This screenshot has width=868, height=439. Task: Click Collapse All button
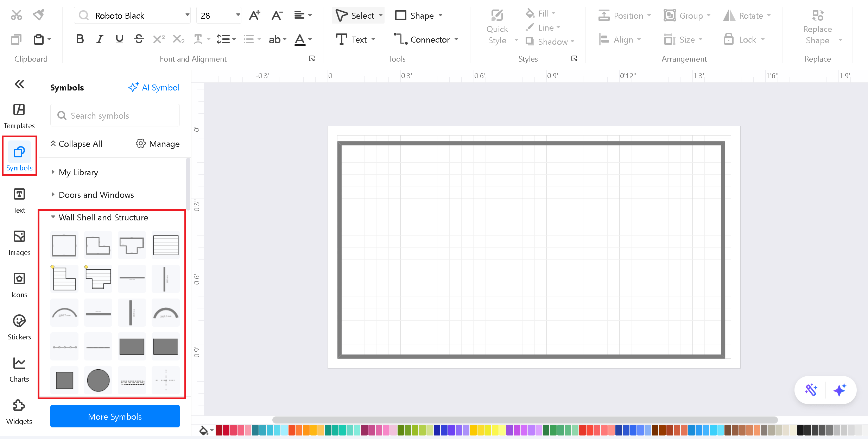click(76, 144)
